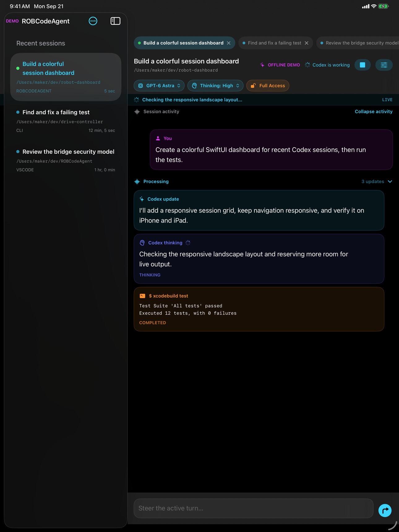The height and width of the screenshot is (532, 399).
Task: Expand the 3 updates chevron
Action: click(x=390, y=182)
